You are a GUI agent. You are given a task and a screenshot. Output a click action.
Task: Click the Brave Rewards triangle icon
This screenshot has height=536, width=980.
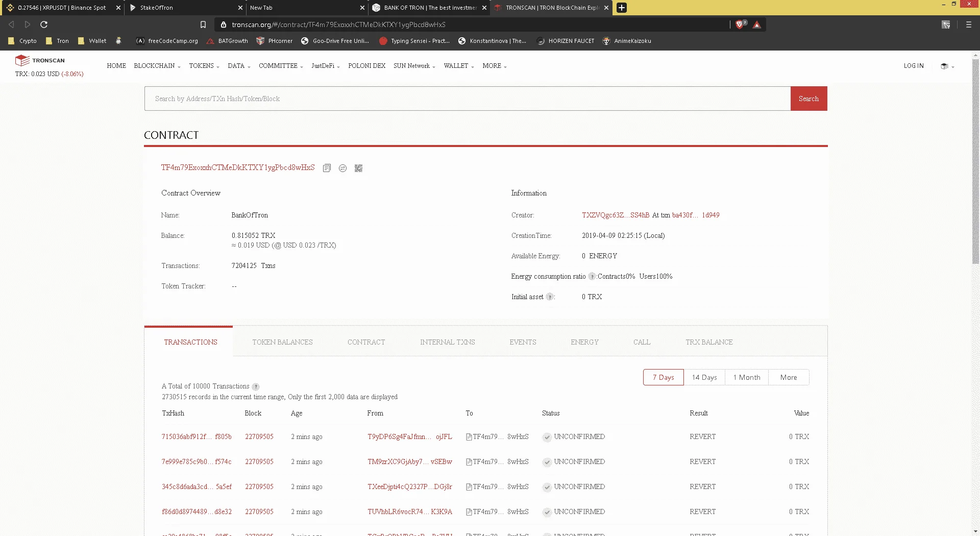756,25
